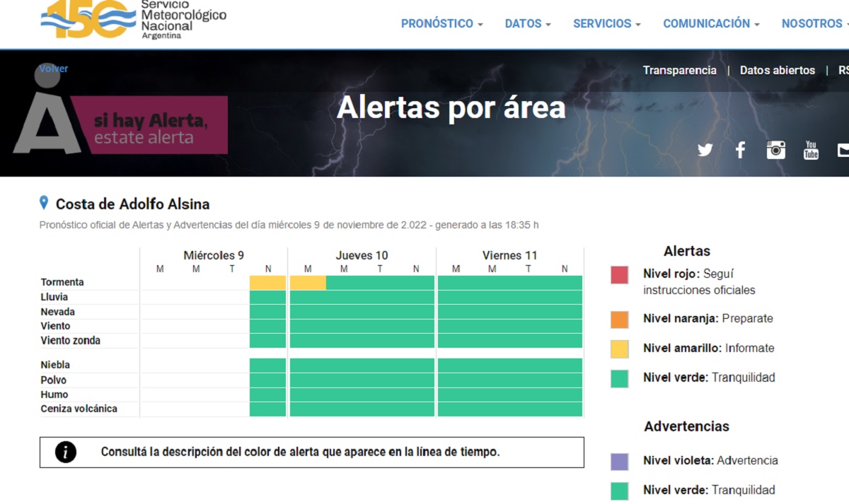The height and width of the screenshot is (504, 849).
Task: Click the Servicio Meteorológico Nacional logo
Action: coord(134,20)
